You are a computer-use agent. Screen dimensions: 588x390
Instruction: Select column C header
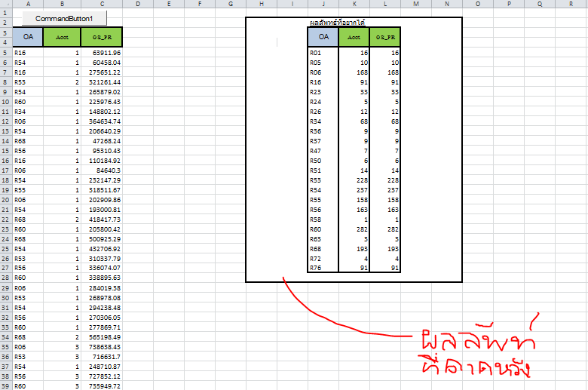coord(101,4)
